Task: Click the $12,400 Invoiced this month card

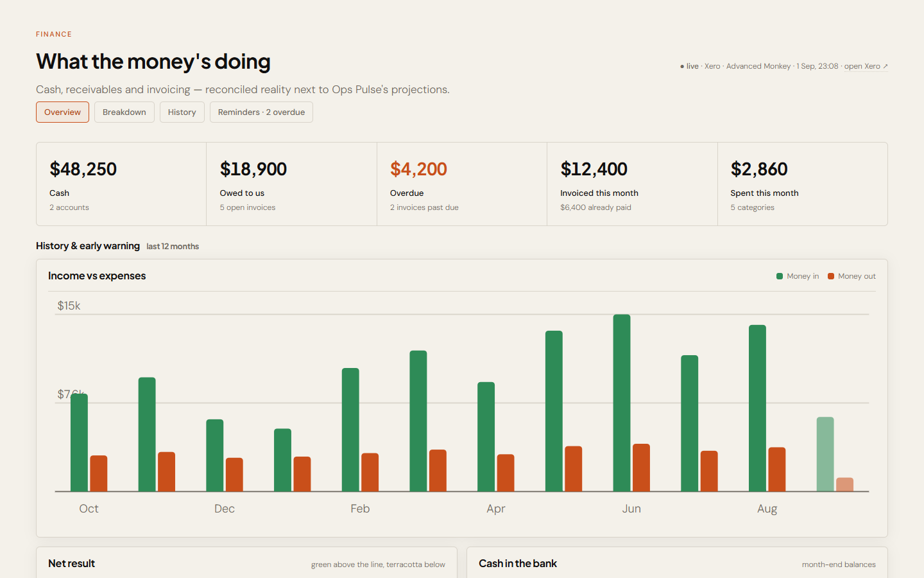Action: [632, 184]
